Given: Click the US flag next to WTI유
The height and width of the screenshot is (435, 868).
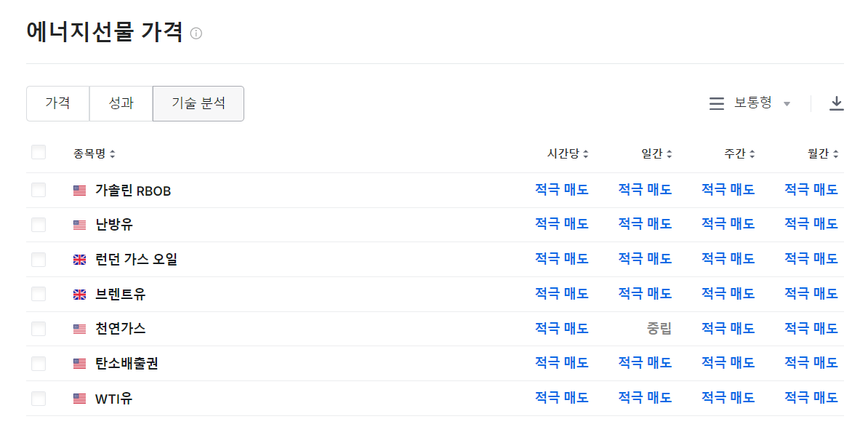Looking at the screenshot, I should pyautogui.click(x=80, y=399).
